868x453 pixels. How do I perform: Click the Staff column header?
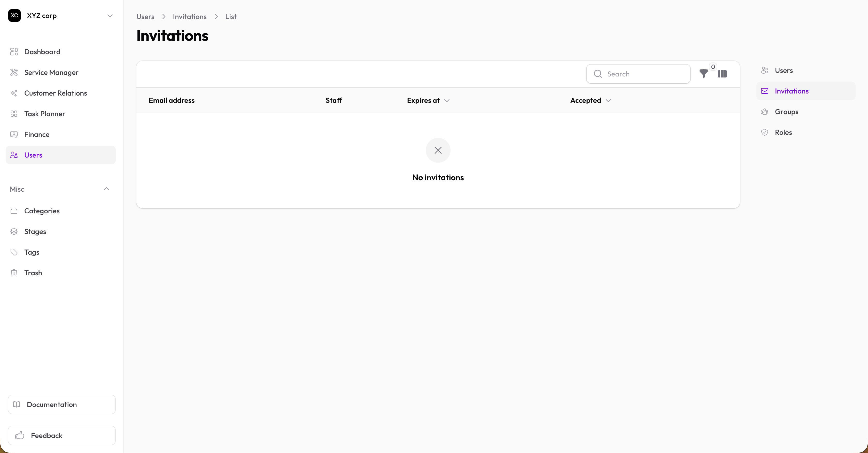[334, 100]
